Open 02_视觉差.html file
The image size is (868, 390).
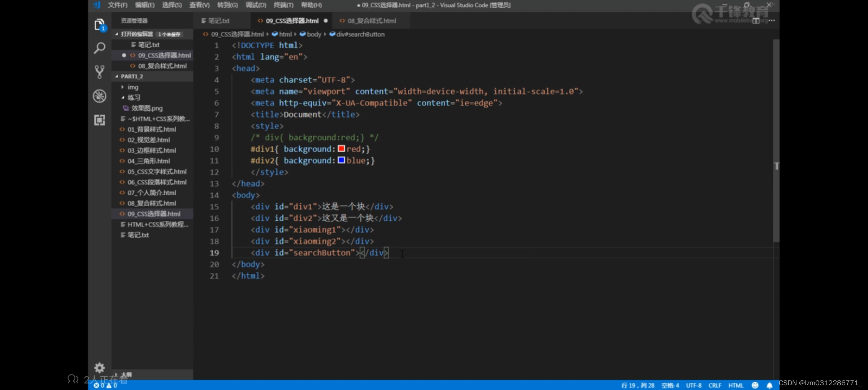coord(152,140)
